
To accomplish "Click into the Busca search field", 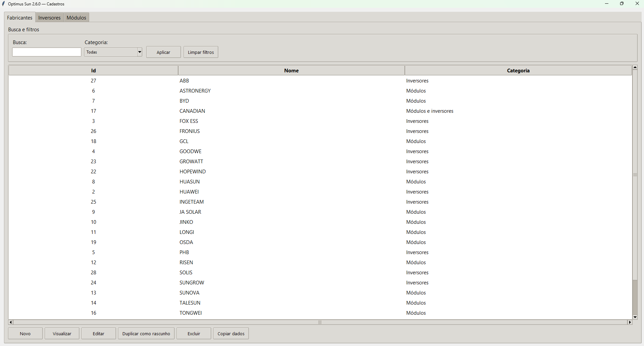I will (x=47, y=52).
